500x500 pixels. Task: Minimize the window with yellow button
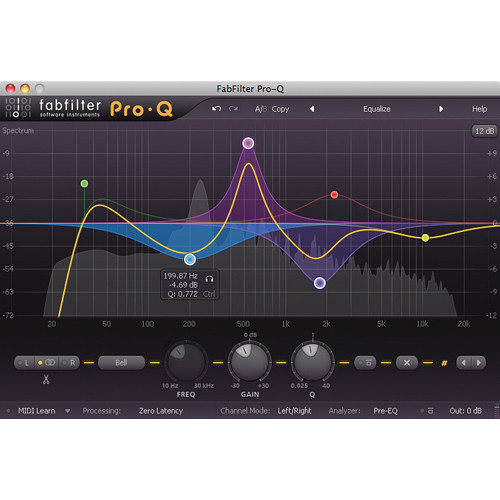pyautogui.click(x=25, y=89)
